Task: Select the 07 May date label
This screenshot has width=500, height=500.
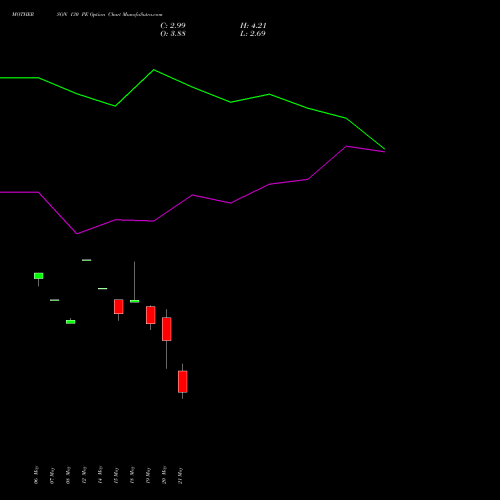Action: [x=52, y=476]
